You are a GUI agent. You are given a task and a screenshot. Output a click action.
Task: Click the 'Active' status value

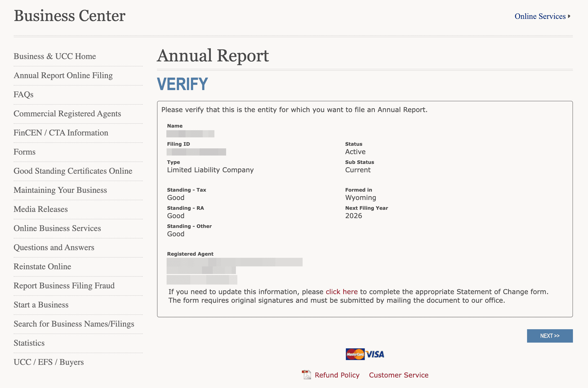[x=355, y=152]
